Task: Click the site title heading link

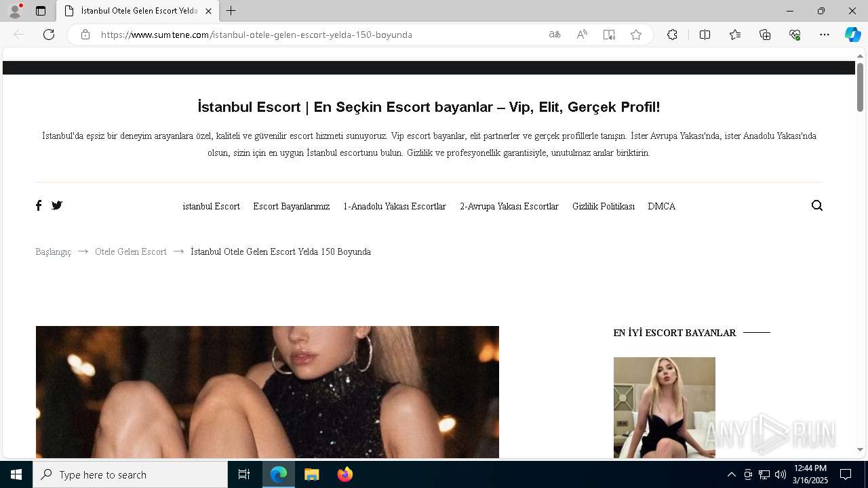Action: tap(429, 107)
